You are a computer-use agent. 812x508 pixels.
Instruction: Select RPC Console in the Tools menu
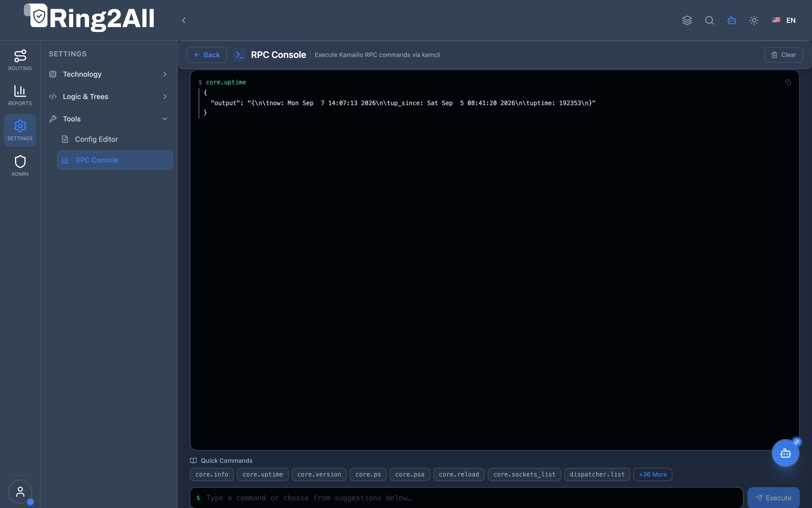tap(115, 160)
